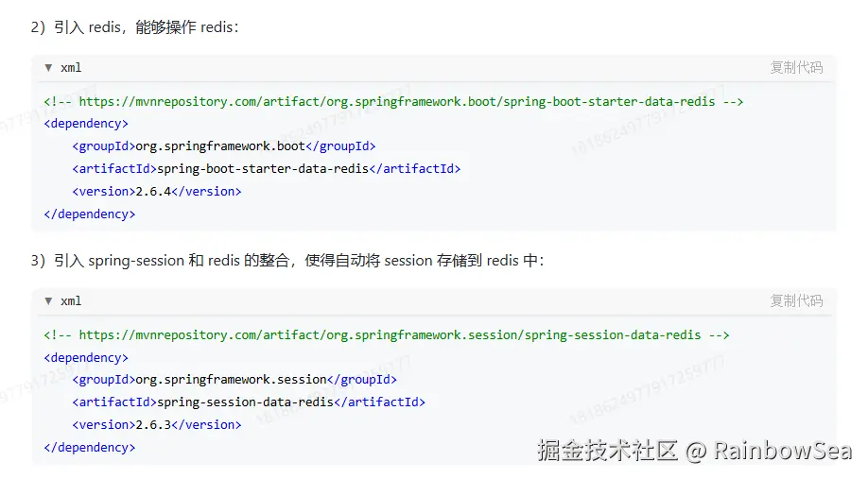Click the second block's xml language label

tap(71, 300)
